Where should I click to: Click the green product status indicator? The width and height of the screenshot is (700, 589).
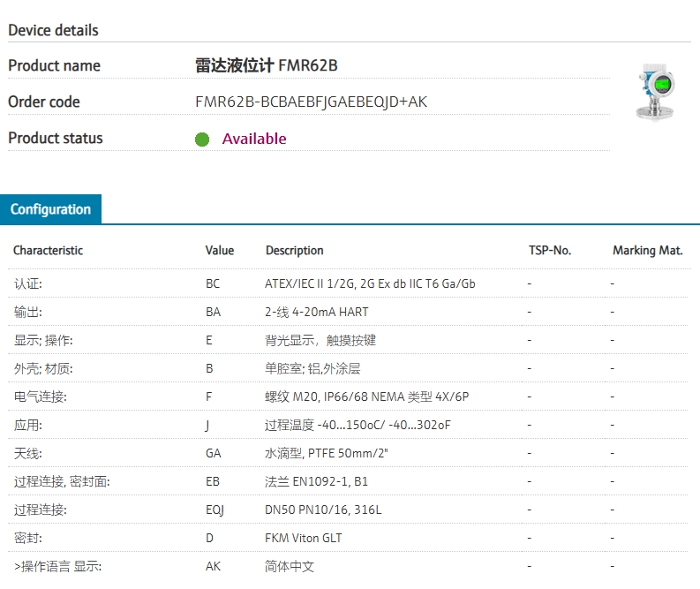(x=202, y=140)
